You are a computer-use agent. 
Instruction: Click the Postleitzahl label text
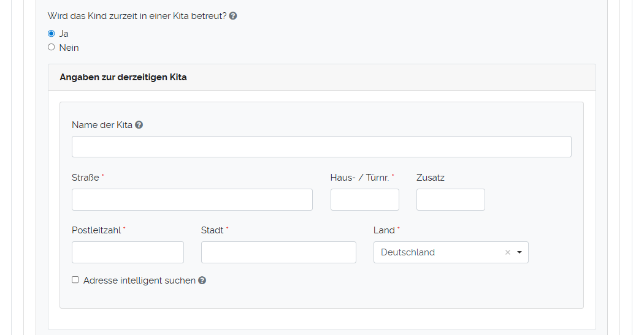point(96,230)
